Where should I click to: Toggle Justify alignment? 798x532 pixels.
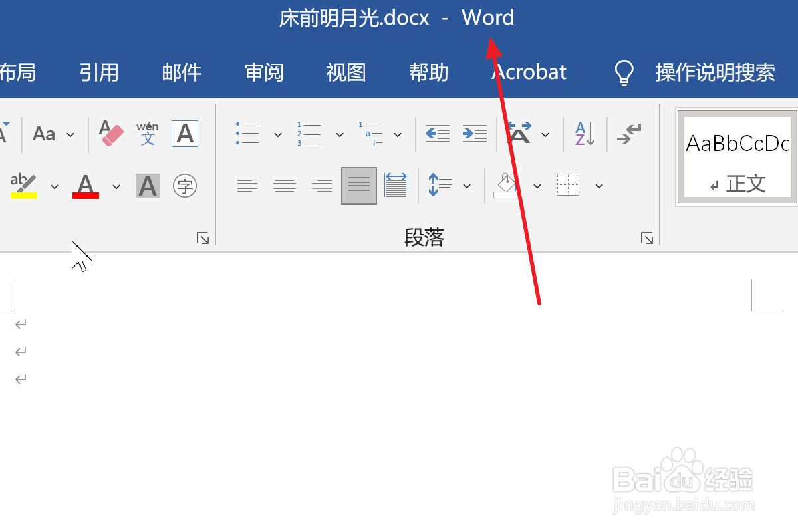[x=359, y=186]
